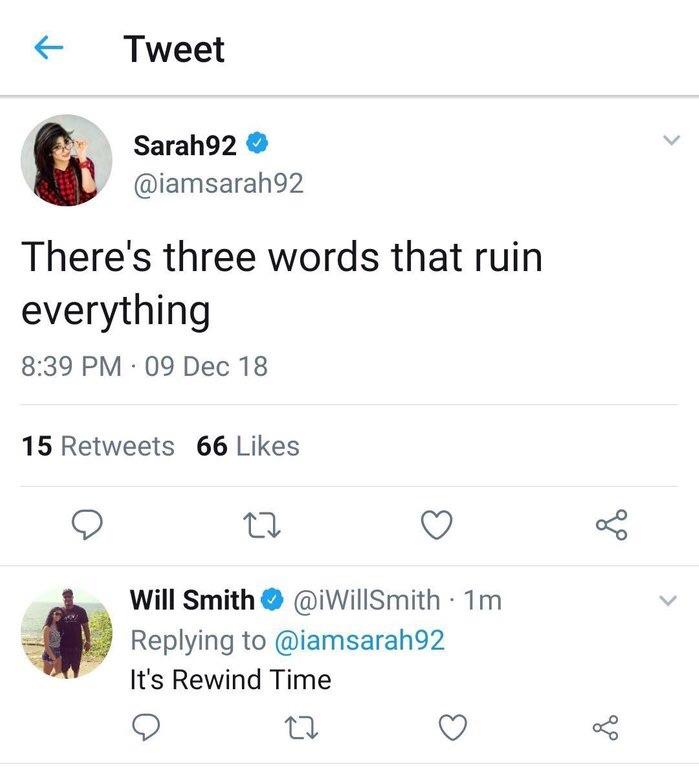This screenshot has width=699, height=767.
Task: View the 15 Retweets list
Action: 98,446
